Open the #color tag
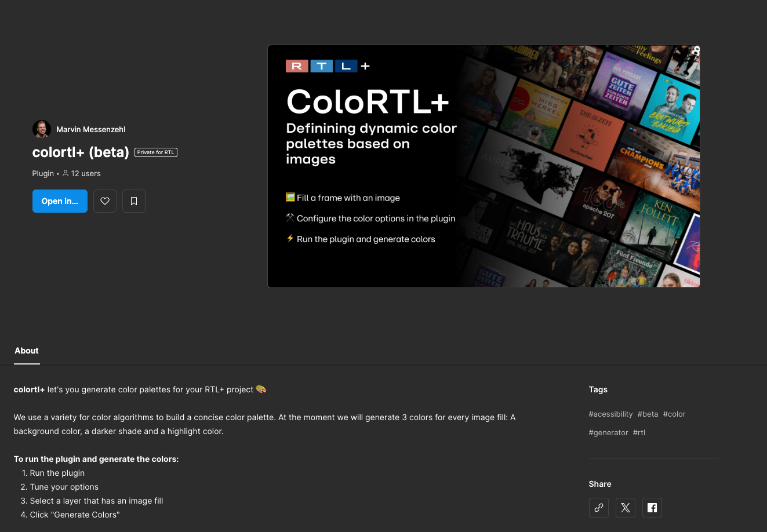This screenshot has height=532, width=767. [674, 414]
